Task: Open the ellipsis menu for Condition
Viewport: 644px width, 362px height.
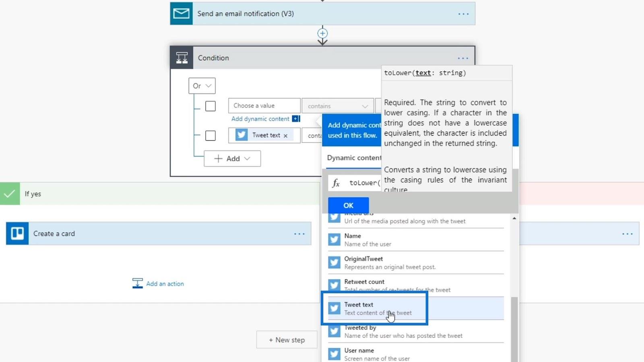Action: (x=463, y=58)
